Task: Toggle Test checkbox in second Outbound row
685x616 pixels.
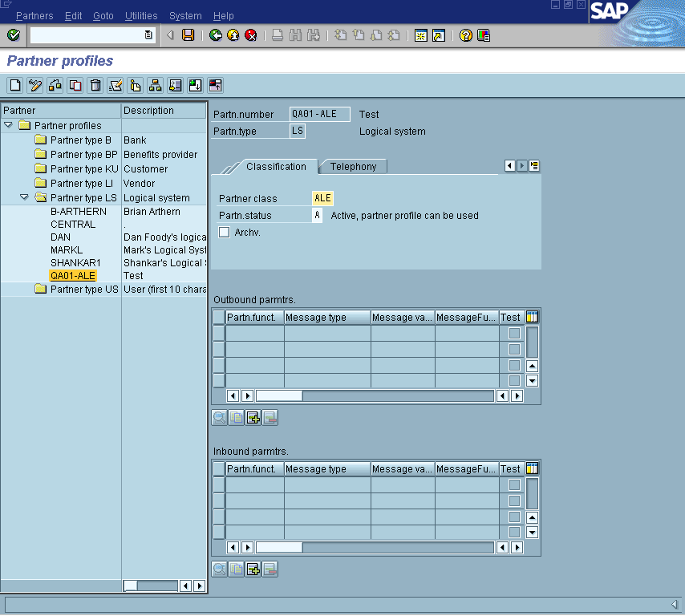Action: 515,349
